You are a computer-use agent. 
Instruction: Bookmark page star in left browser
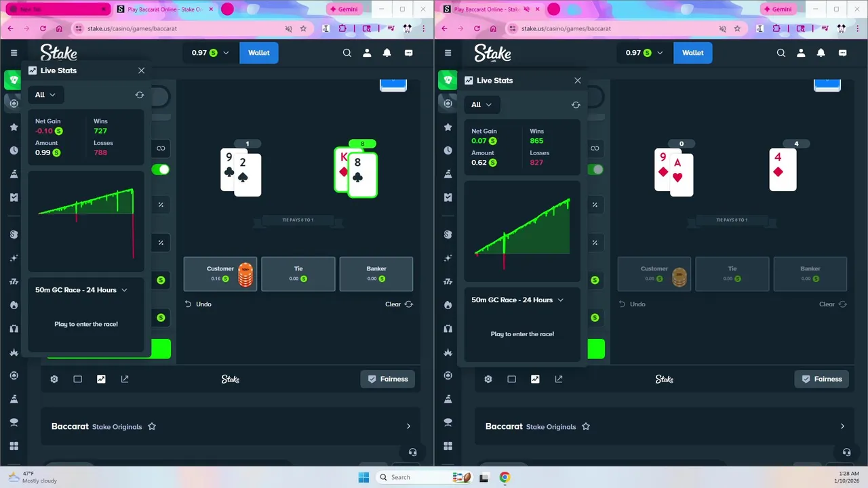303,28
